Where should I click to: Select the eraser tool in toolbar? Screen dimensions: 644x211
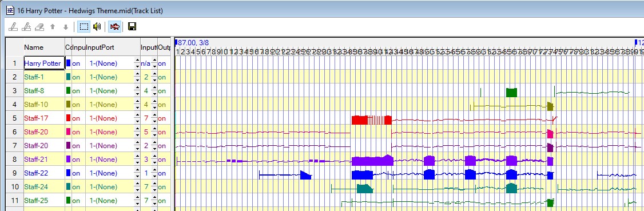click(x=39, y=27)
